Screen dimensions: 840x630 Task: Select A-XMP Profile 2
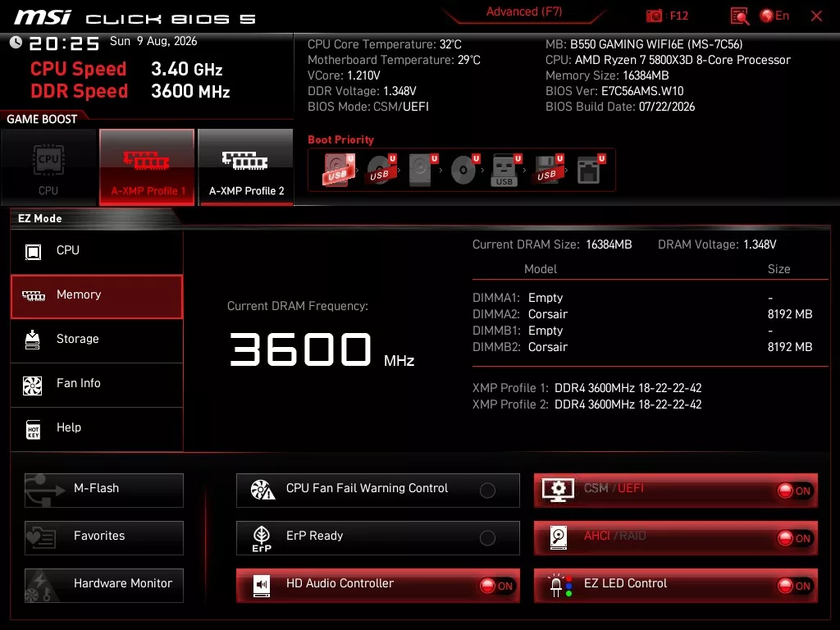click(246, 167)
